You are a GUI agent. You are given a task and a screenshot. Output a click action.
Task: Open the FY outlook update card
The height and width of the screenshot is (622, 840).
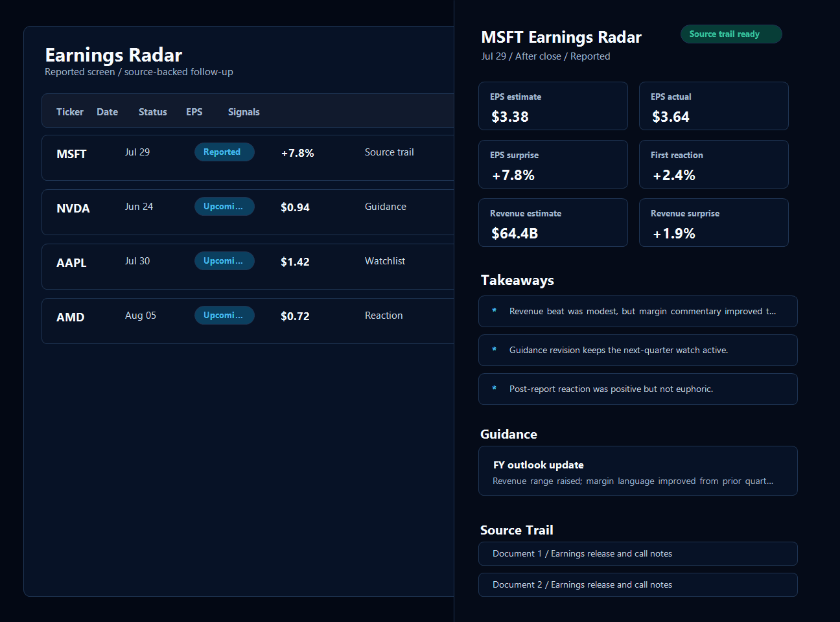[x=638, y=470]
